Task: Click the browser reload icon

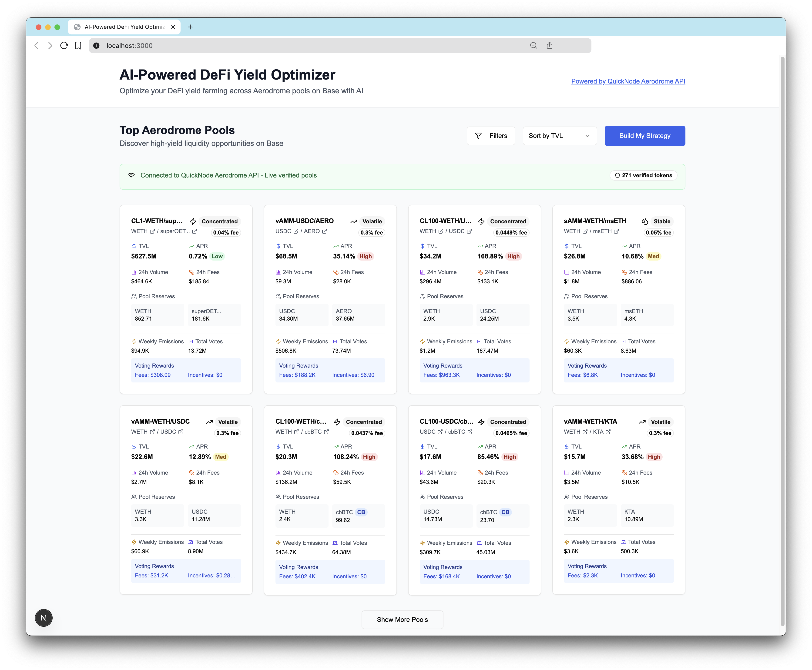Action: click(64, 46)
